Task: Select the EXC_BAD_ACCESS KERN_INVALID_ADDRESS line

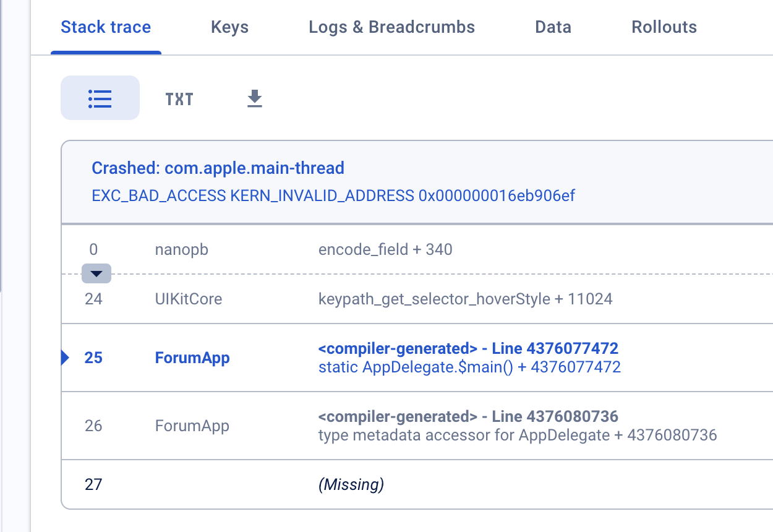Action: click(333, 196)
